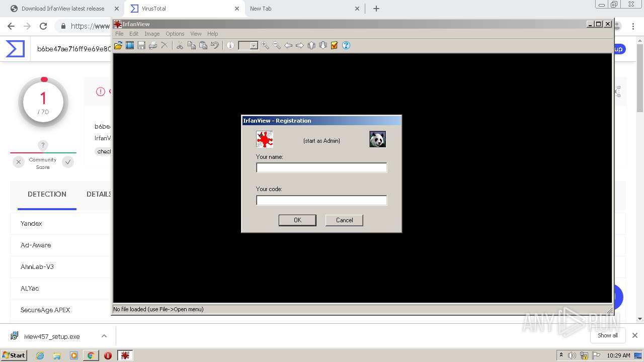
Task: Click the Community Score question mark
Action: (x=43, y=146)
